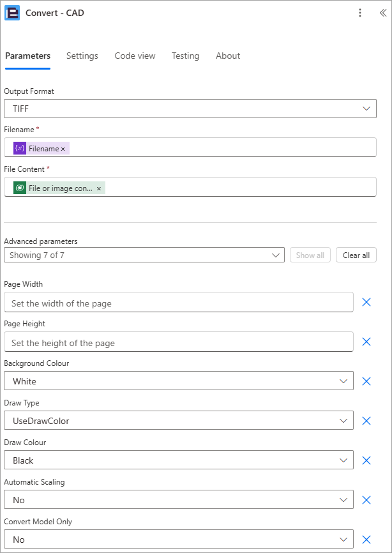Click into the Page Width input field
This screenshot has width=392, height=553.
[179, 302]
